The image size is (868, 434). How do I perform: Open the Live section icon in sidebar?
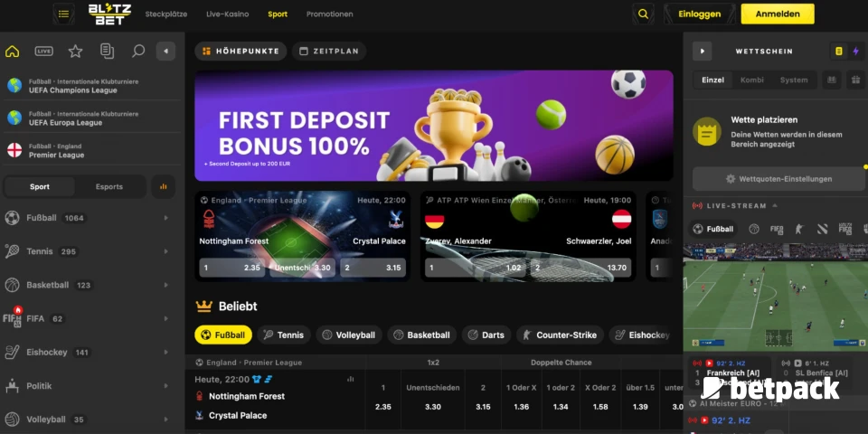pyautogui.click(x=43, y=52)
